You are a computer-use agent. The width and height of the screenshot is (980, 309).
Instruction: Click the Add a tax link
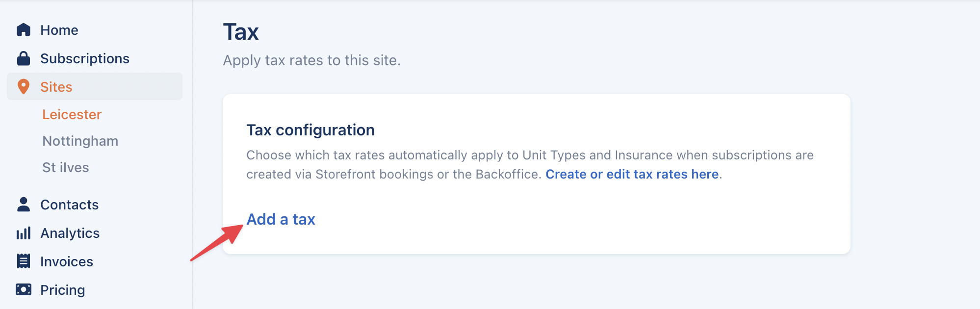pyautogui.click(x=281, y=219)
